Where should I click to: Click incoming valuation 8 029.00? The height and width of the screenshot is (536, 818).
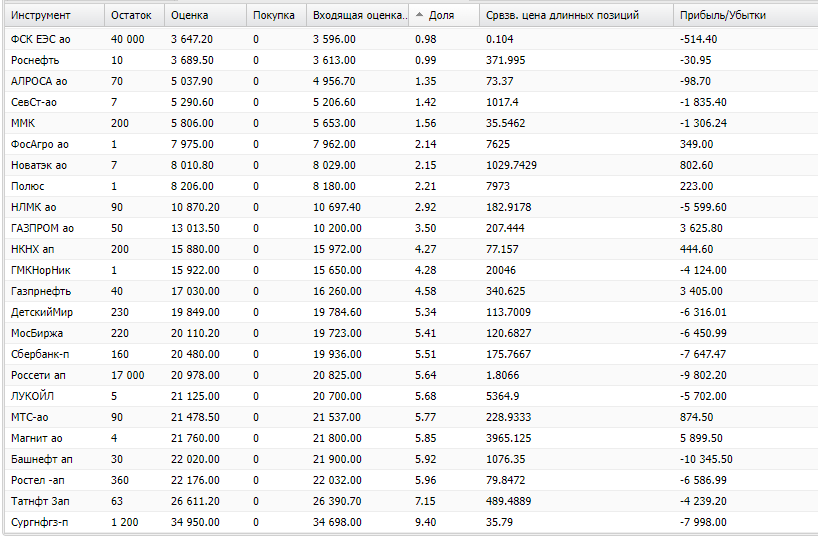pos(334,165)
